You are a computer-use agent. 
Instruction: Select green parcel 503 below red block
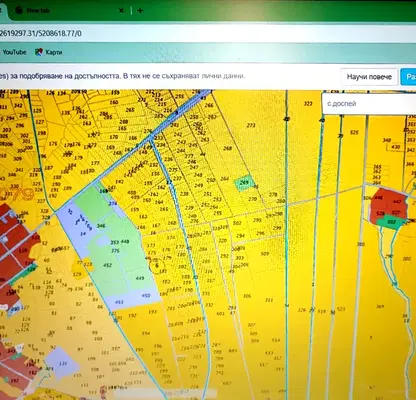pyautogui.click(x=391, y=222)
